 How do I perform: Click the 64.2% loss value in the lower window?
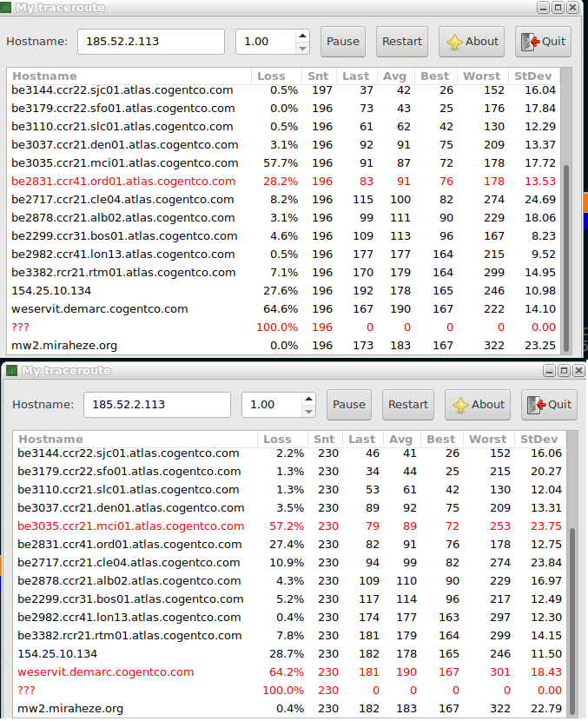pyautogui.click(x=287, y=672)
